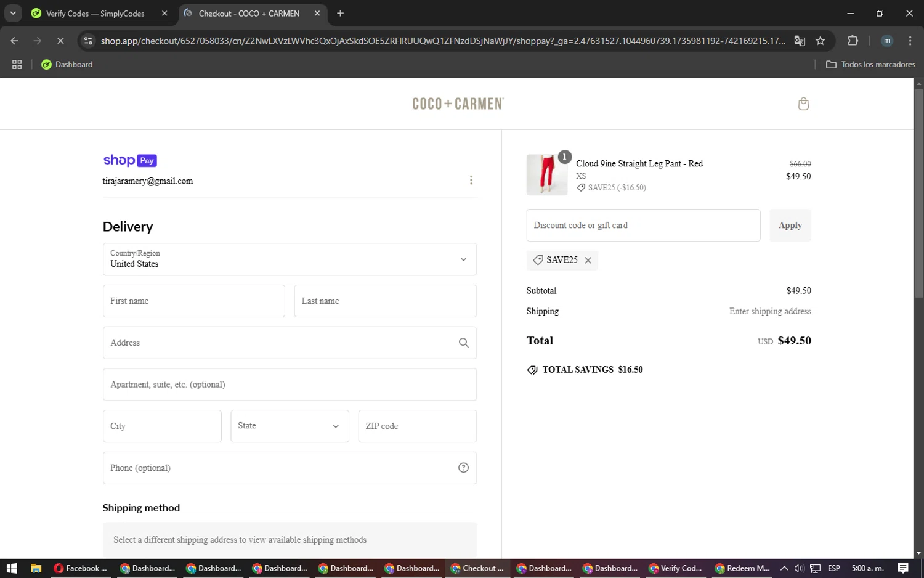The height and width of the screenshot is (578, 924).
Task: Switch to the Facebook taskbar window
Action: point(81,568)
